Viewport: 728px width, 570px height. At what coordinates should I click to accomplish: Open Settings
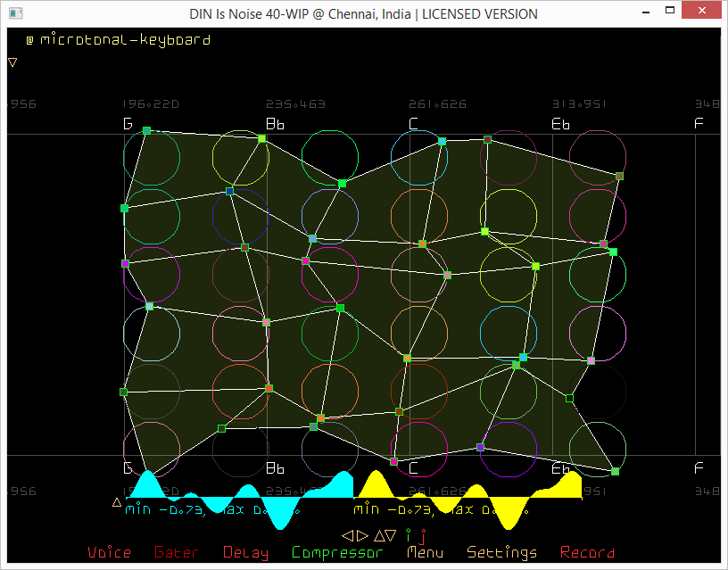tap(501, 553)
